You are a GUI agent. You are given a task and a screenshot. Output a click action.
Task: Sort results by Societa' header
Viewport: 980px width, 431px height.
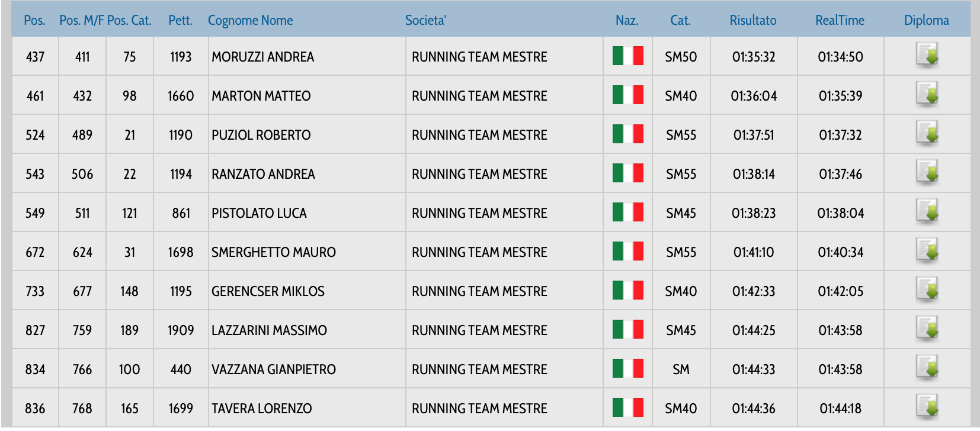[425, 20]
